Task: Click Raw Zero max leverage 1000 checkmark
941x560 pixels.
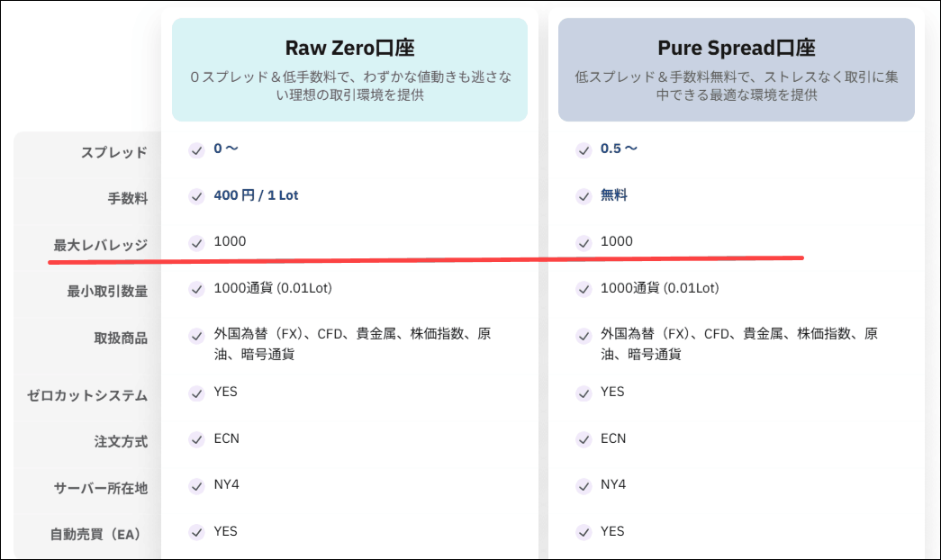Action: coord(196,242)
